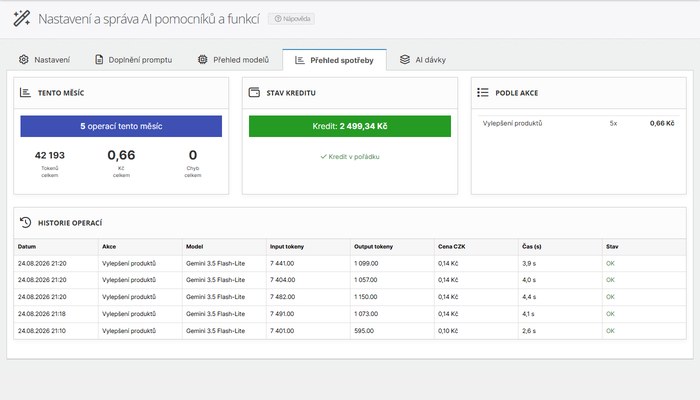Click the 42 193 total tokens value

point(50,155)
